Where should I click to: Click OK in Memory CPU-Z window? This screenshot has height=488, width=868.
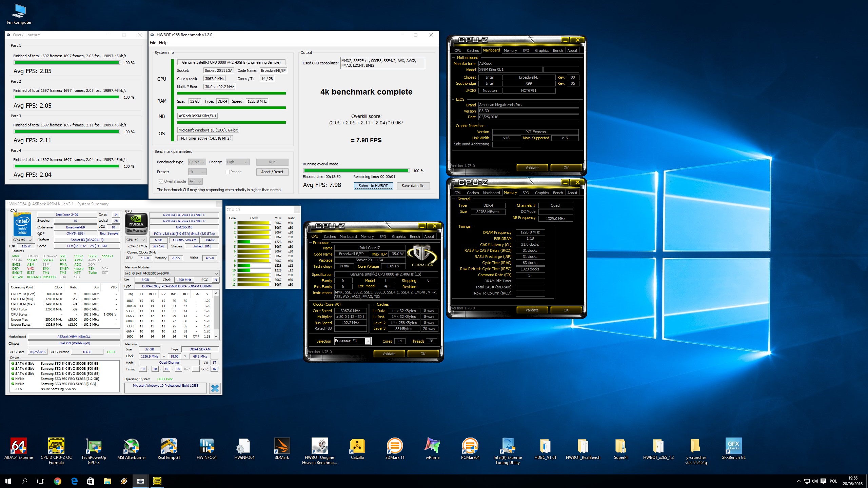point(566,310)
